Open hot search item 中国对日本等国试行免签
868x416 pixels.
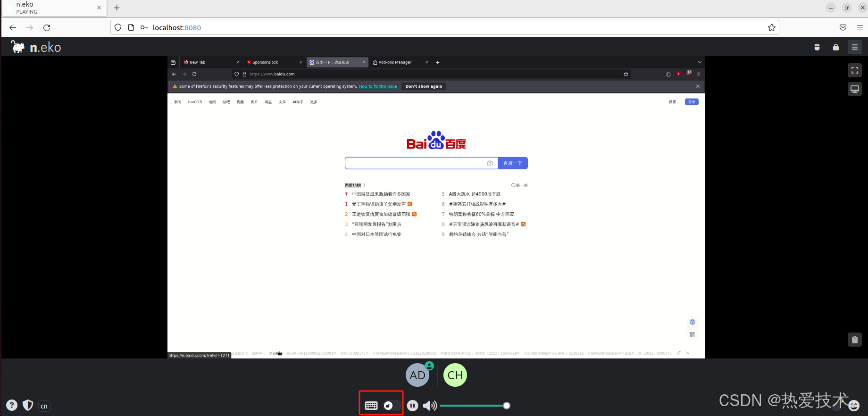[376, 234]
